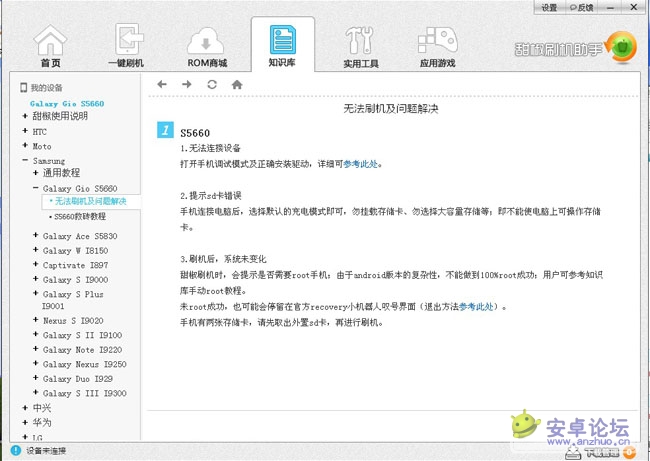Switch to the 一键刷机 tab label

tap(126, 63)
